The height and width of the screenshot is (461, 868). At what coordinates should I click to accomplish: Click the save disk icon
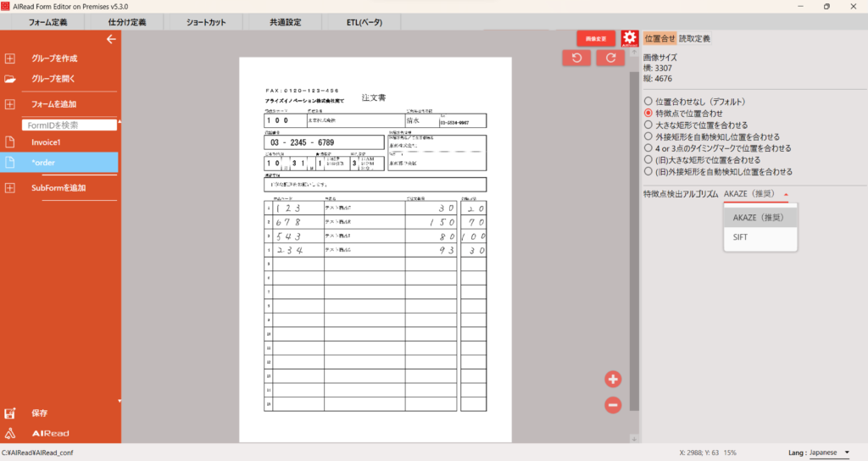[x=10, y=414]
